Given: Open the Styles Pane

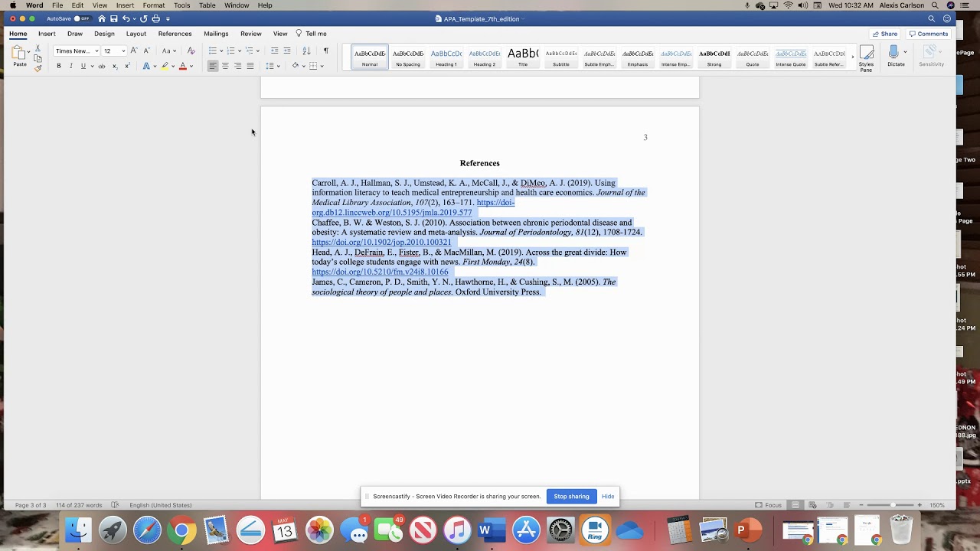Looking at the screenshot, I should (x=866, y=57).
